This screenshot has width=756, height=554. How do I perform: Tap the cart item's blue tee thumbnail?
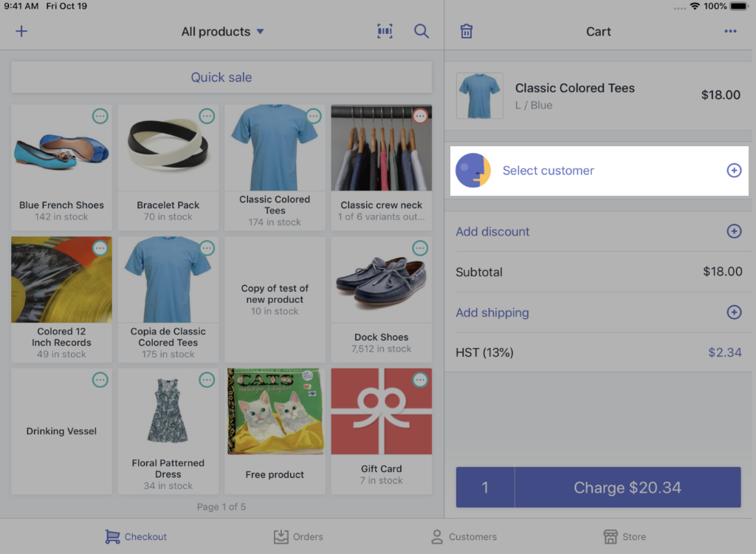click(x=480, y=95)
